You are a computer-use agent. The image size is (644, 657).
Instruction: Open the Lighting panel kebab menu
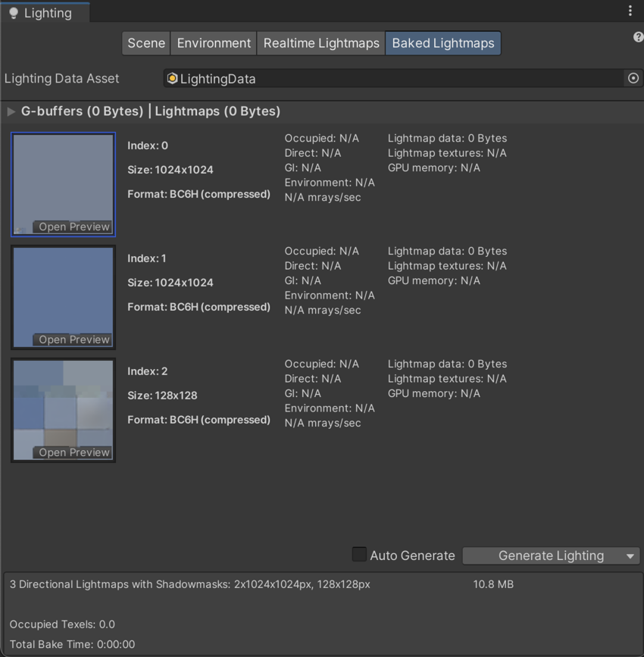630,11
